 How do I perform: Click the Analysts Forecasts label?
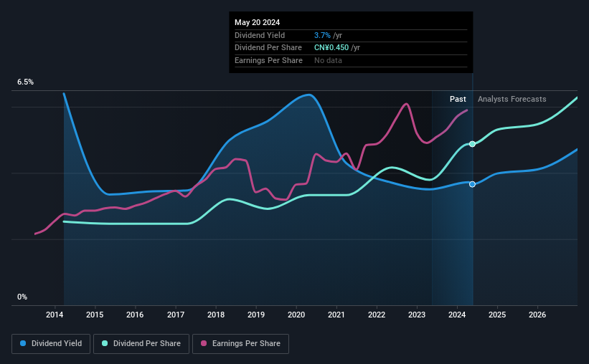512,99
